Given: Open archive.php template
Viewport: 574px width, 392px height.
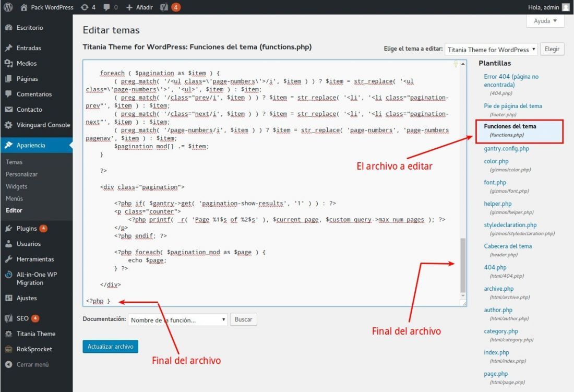Looking at the screenshot, I should coord(498,289).
